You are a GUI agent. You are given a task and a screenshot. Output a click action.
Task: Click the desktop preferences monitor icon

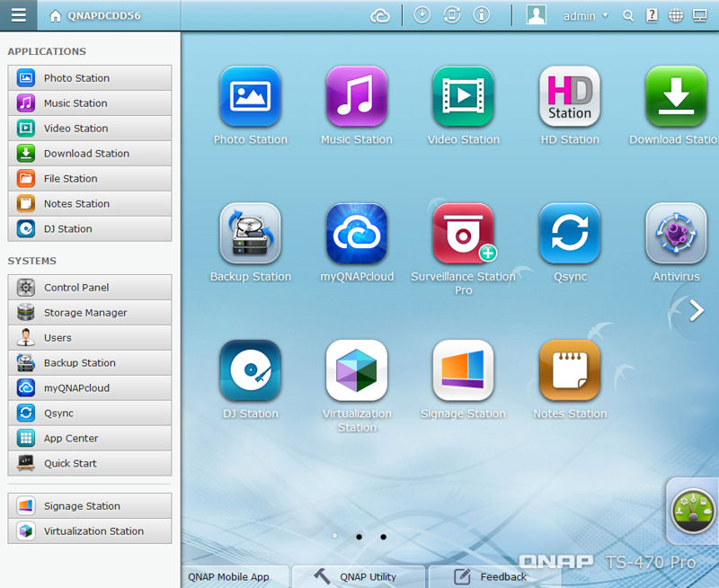tap(700, 16)
